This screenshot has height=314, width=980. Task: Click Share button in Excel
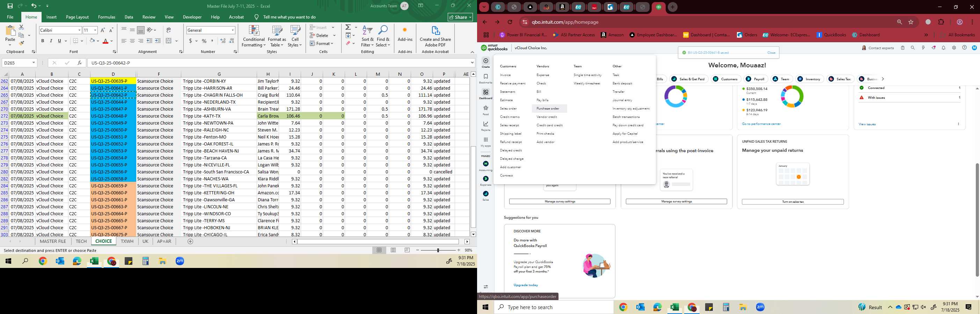[x=460, y=17]
